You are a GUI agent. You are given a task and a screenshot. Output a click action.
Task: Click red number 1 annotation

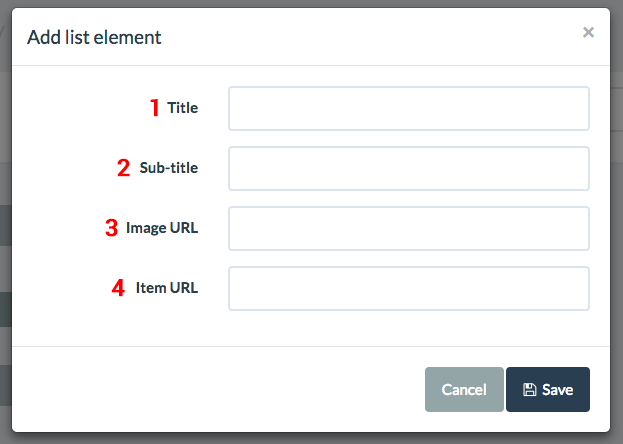[x=155, y=108]
